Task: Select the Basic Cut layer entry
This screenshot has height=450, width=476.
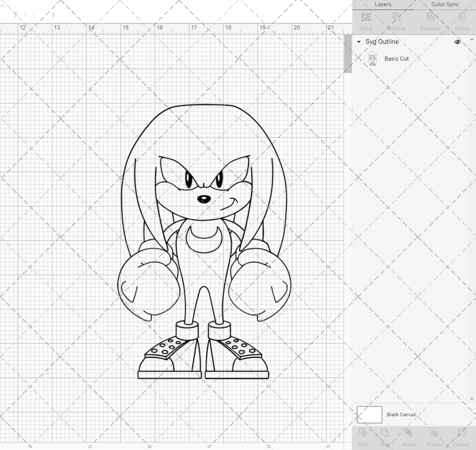Action: pyautogui.click(x=397, y=58)
